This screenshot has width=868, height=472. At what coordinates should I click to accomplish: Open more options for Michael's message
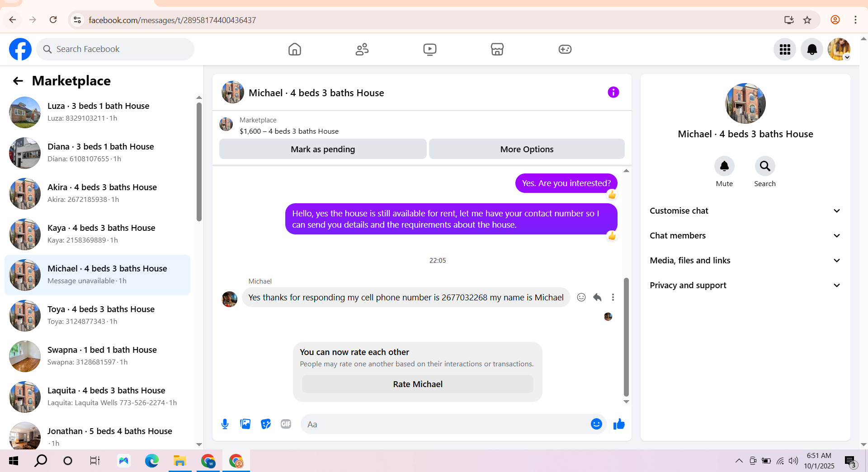click(x=613, y=297)
